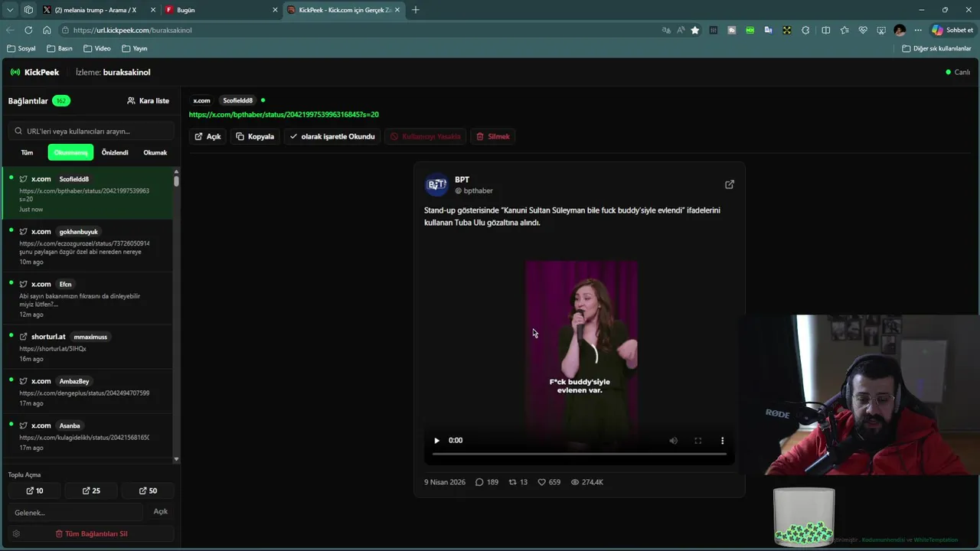This screenshot has height=551, width=980.
Task: Open the external link icon on BPT tweet
Action: click(730, 184)
